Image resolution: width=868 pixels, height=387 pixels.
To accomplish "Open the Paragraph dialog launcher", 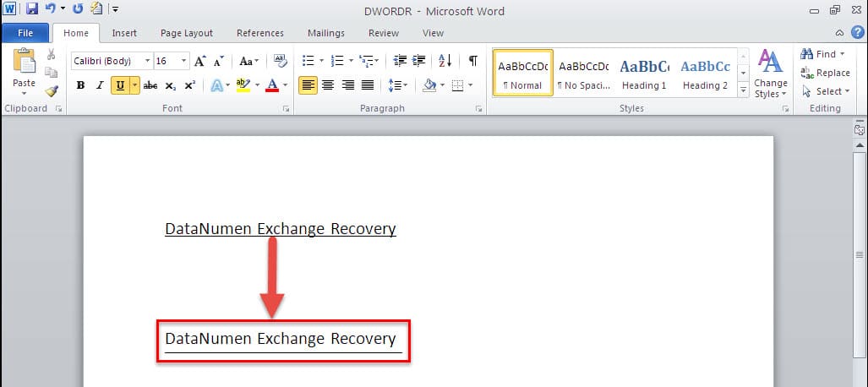I will [478, 109].
